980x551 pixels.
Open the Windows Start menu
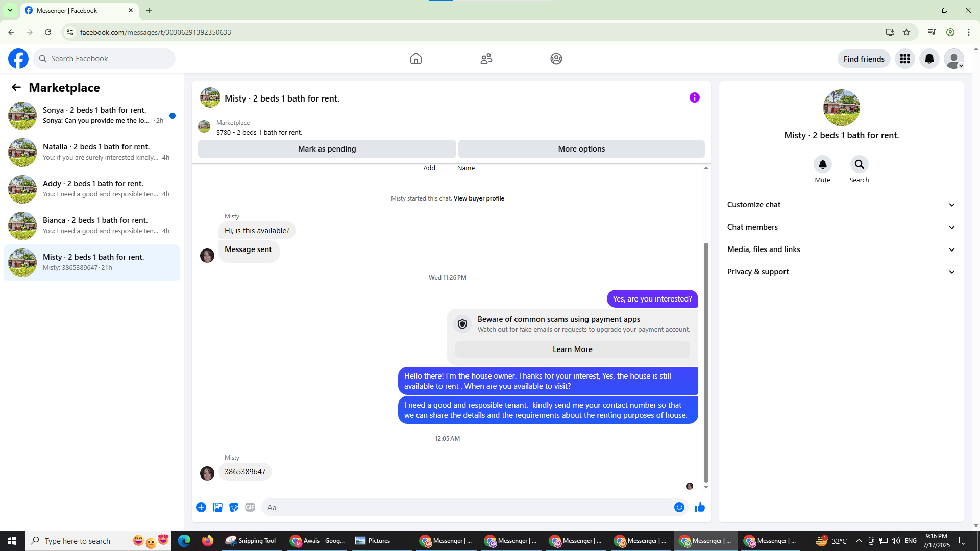[x=12, y=541]
